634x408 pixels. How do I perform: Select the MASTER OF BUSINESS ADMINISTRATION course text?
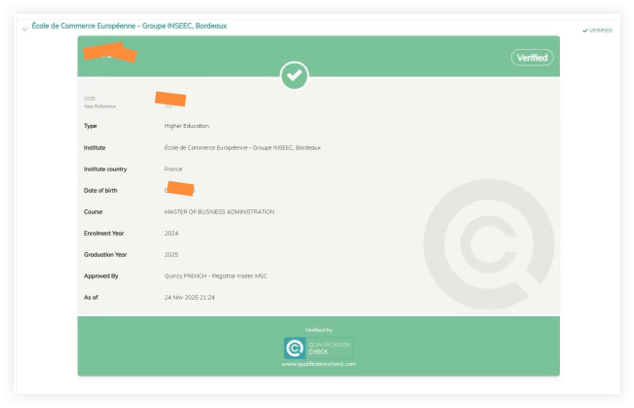point(219,212)
